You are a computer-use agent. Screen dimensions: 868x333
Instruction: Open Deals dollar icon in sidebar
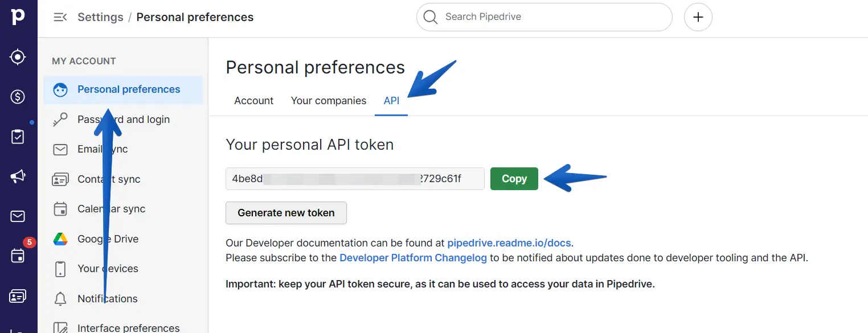tap(18, 97)
